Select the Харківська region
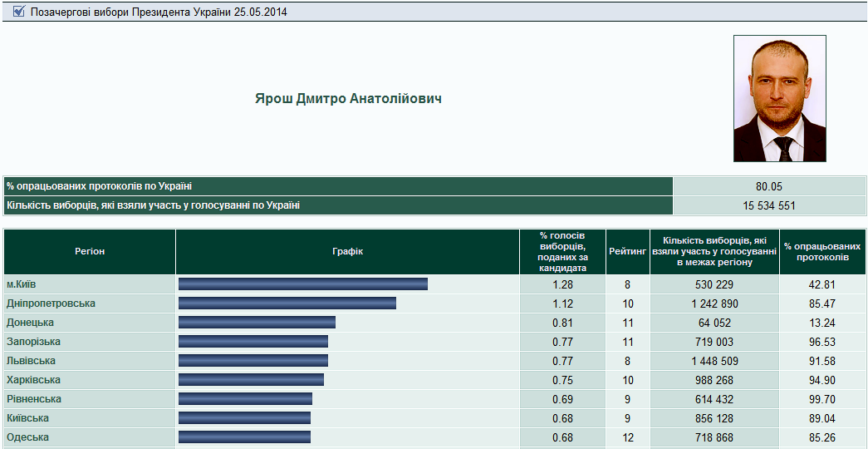The image size is (868, 449). coord(32,380)
